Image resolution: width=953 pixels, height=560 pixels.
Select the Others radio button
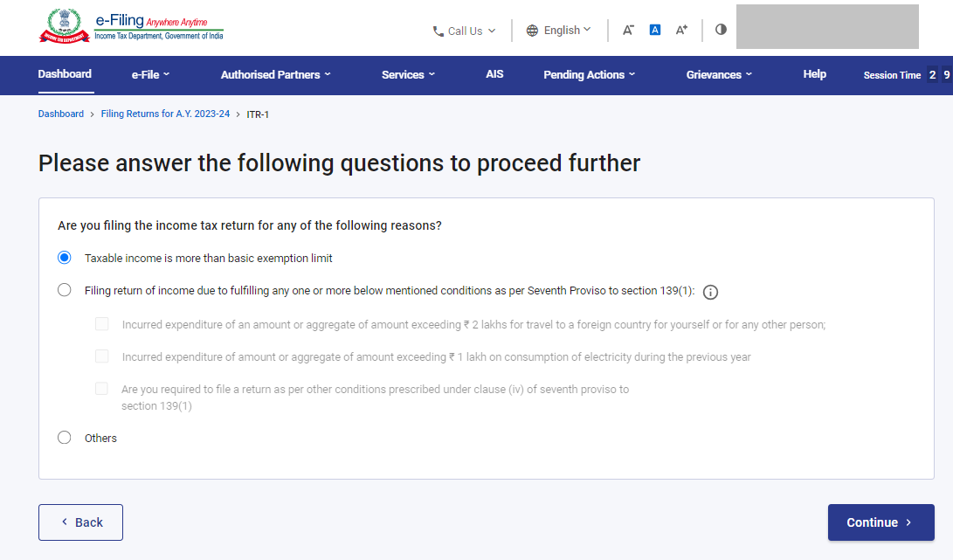pyautogui.click(x=64, y=437)
